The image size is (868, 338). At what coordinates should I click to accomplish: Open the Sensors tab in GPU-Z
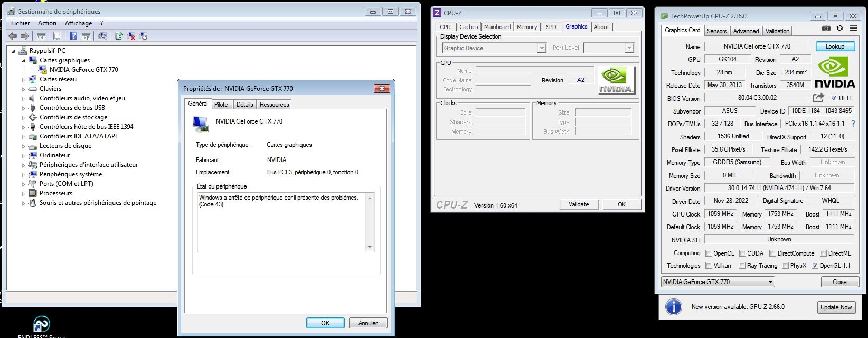tap(716, 31)
